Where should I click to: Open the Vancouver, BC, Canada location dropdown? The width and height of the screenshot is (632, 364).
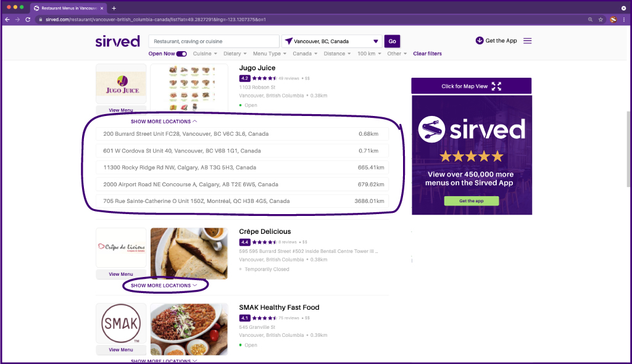pos(331,41)
